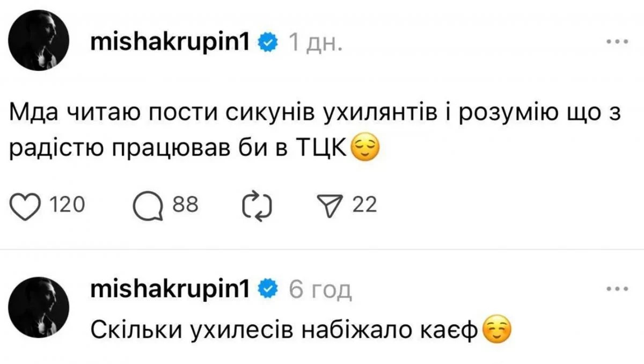Click the relieved emoji after ТЦК
Viewport: 644px width, 364px height.
(365, 148)
